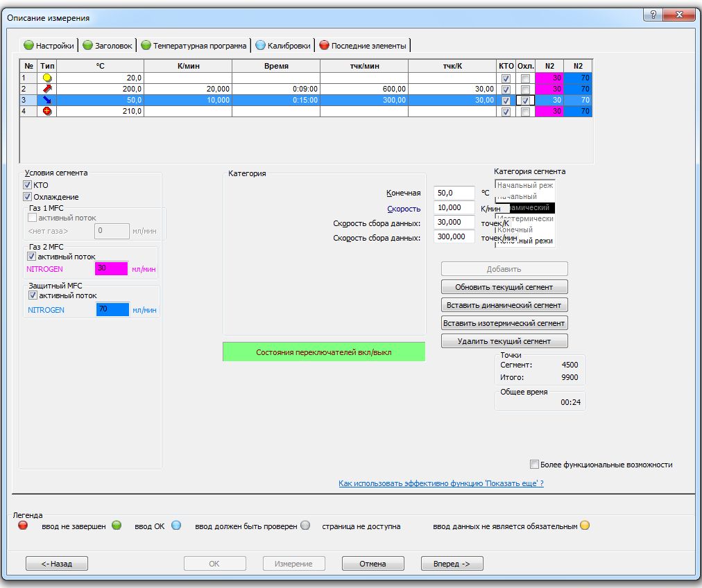Click the blue status ball on Калибровки tab
This screenshot has width=702, height=588.
[261, 46]
